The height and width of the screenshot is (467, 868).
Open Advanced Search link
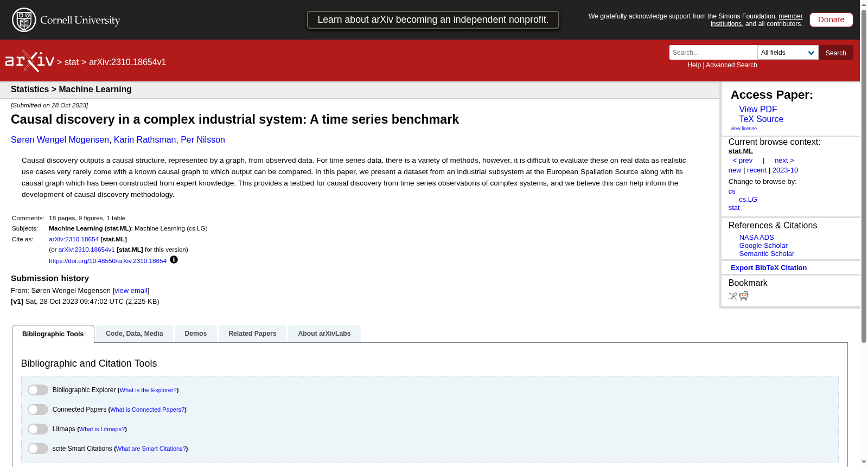731,65
